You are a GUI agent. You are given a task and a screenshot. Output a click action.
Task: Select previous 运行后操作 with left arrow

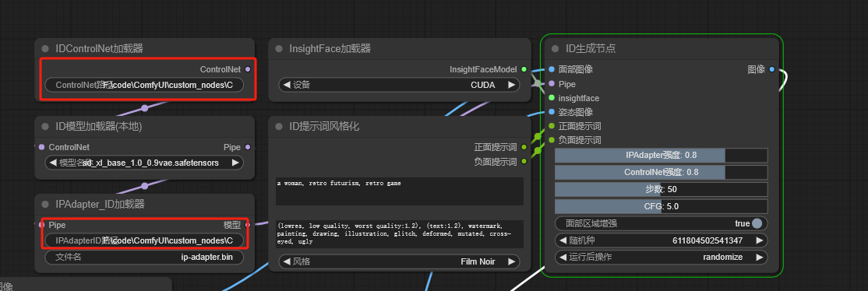[563, 258]
